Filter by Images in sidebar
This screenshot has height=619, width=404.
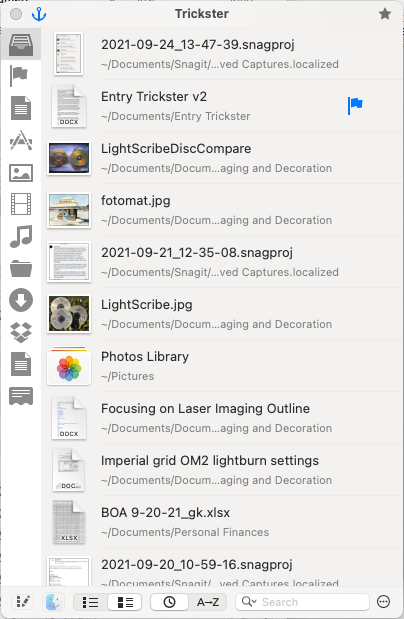(x=21, y=173)
